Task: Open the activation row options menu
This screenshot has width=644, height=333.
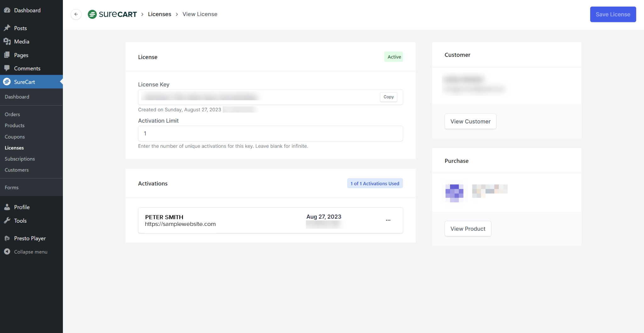Action: [388, 220]
